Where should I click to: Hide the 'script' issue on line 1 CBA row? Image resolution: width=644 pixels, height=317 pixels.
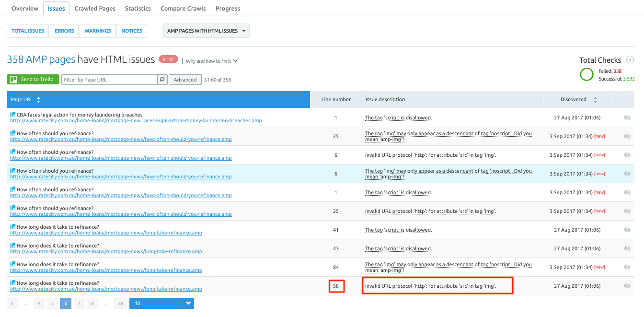[627, 117]
